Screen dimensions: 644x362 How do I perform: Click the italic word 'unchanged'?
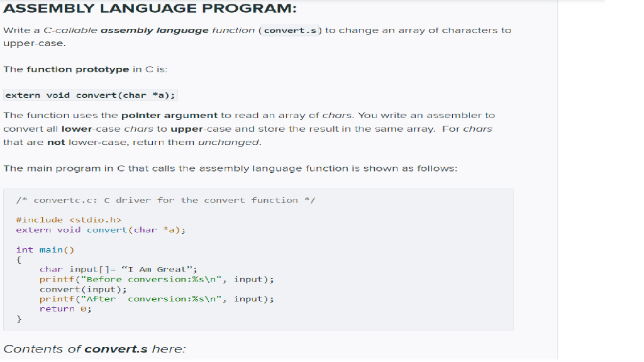click(228, 143)
